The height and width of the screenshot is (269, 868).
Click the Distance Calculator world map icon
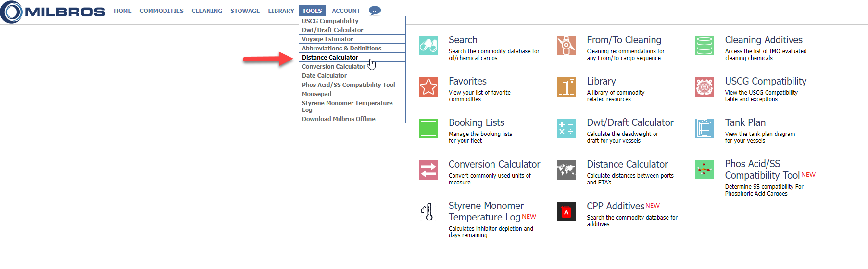tap(566, 170)
